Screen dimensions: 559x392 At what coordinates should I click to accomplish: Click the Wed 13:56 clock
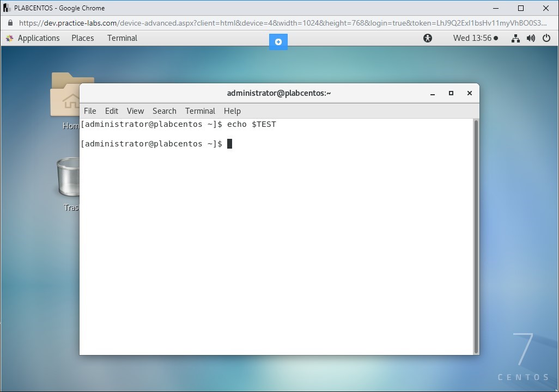click(472, 38)
